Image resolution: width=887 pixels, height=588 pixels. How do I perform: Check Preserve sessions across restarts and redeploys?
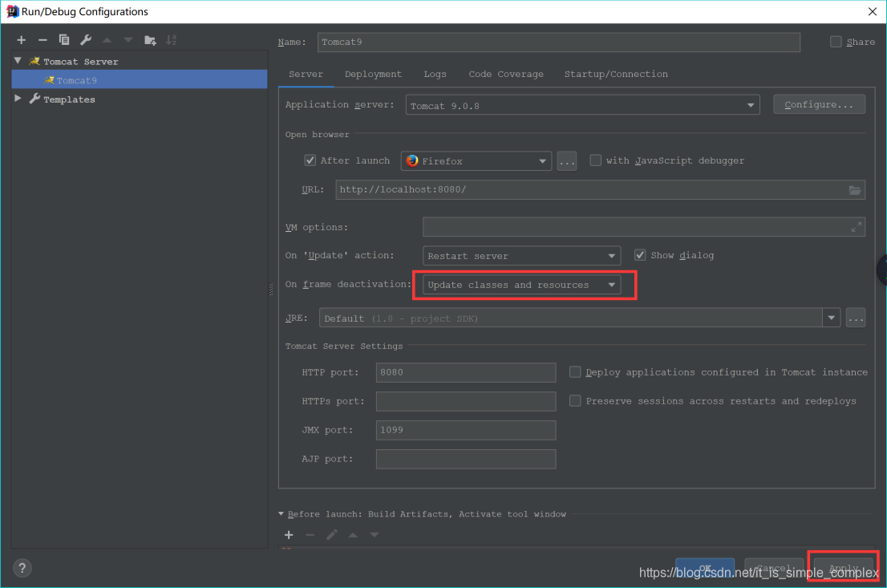tap(575, 400)
